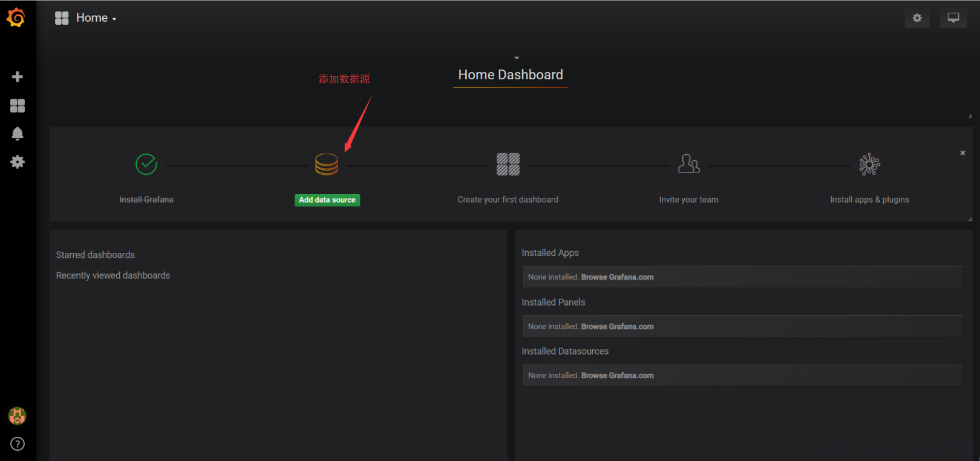This screenshot has width=980, height=461.
Task: Cycle view mode with the monitor icon
Action: pyautogui.click(x=953, y=18)
